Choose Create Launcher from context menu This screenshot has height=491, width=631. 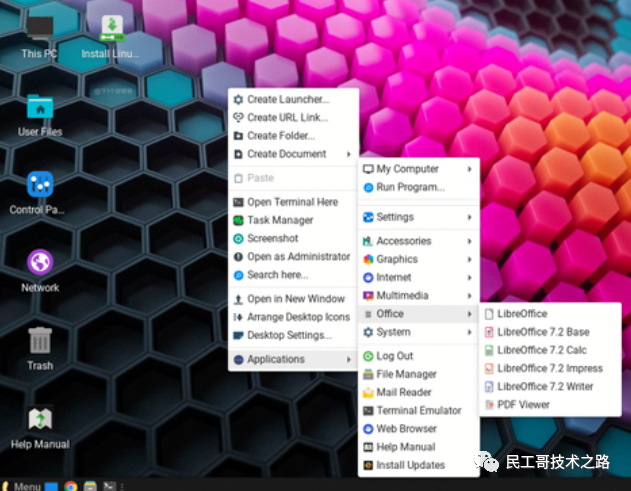293,99
